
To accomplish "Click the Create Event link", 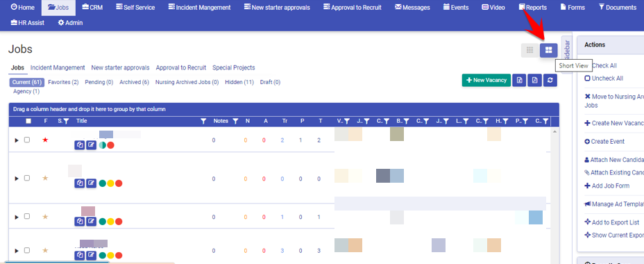I will point(604,142).
